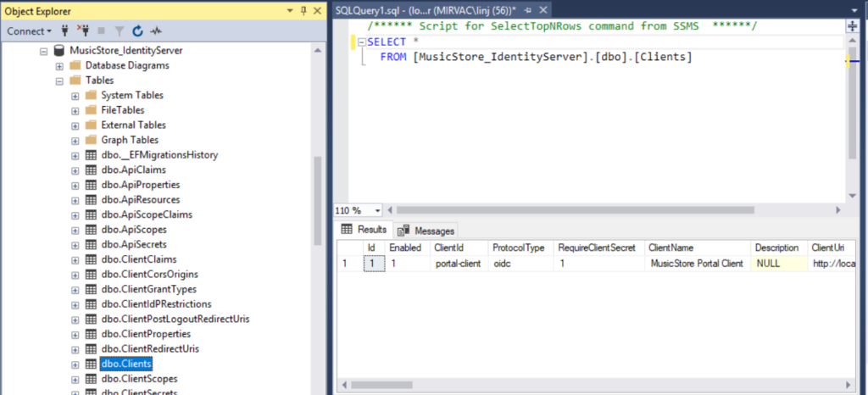
Task: Click the ProtocolType column header
Action: pos(521,248)
